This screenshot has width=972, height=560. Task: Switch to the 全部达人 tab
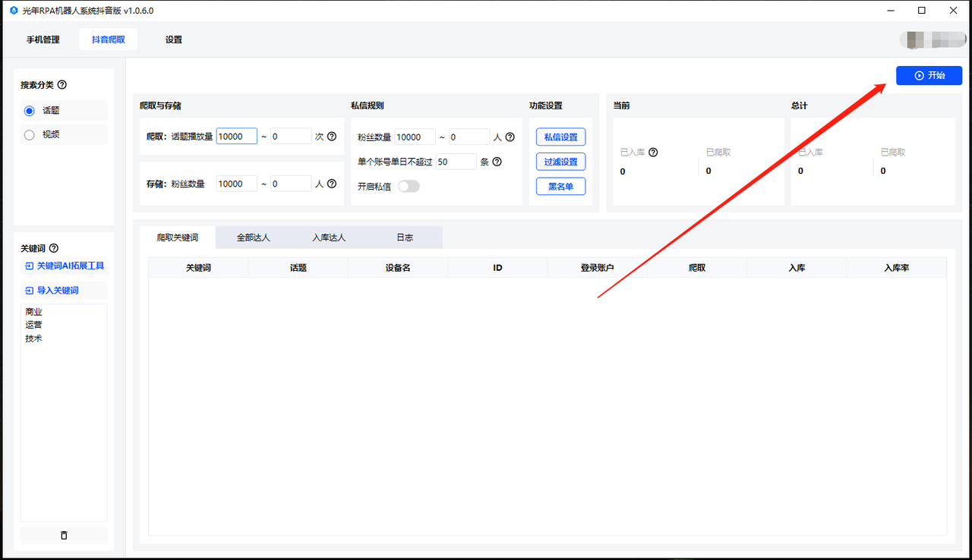click(253, 238)
